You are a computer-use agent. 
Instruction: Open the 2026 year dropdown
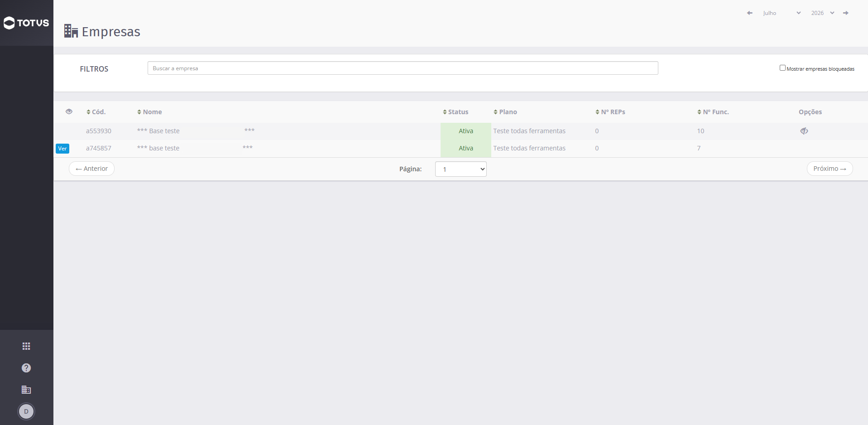pos(823,13)
